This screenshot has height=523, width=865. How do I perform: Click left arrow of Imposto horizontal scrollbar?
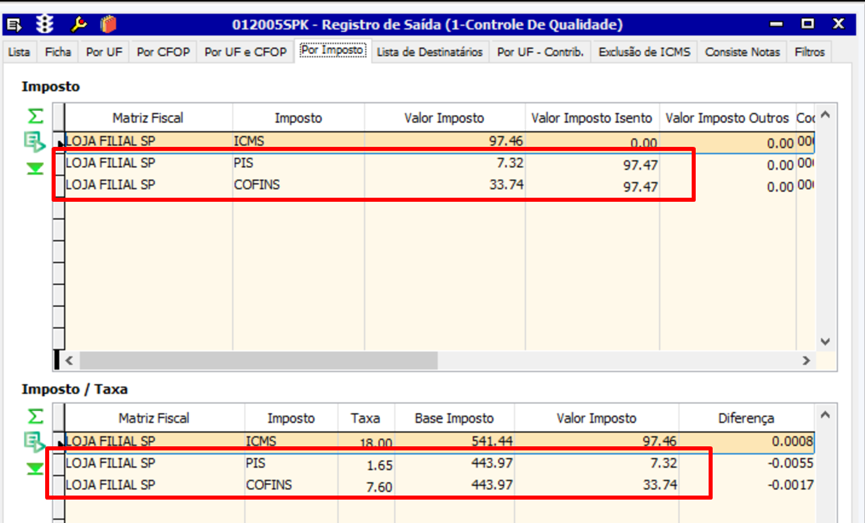[70, 360]
